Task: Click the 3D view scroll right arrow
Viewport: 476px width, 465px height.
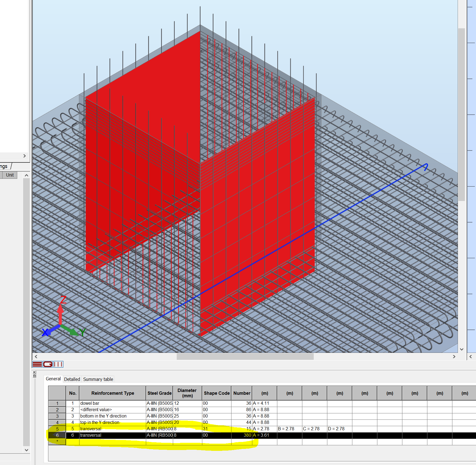Action: [x=454, y=356]
